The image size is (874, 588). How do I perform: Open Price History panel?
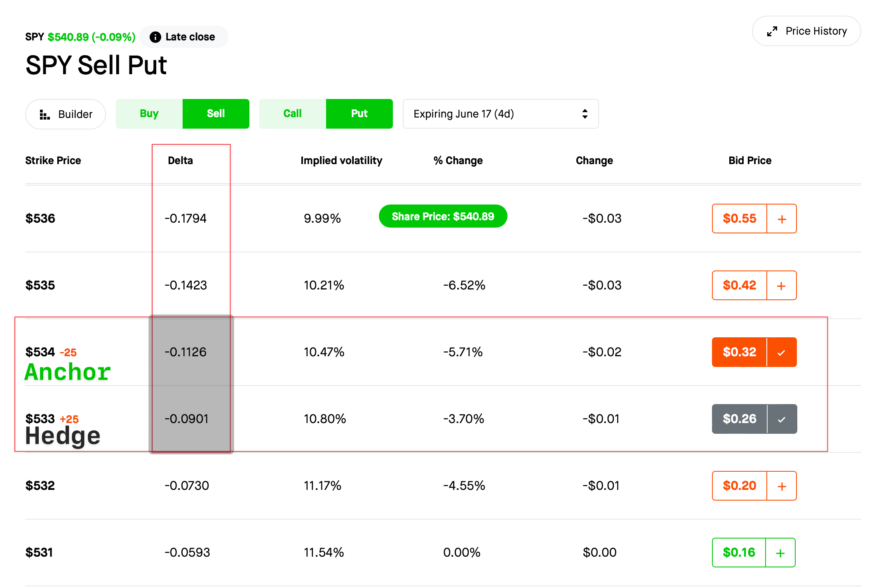tap(806, 31)
